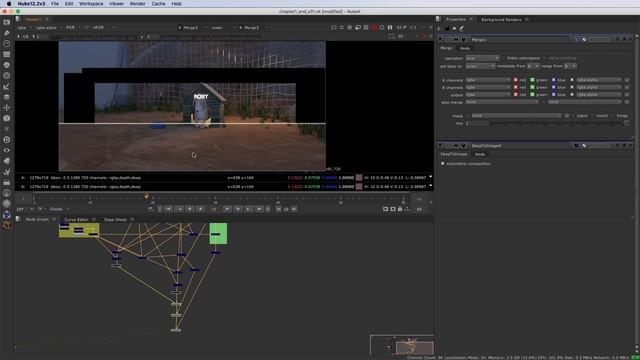Toggle A channels red checkbox
This screenshot has height=360, width=640.
point(516,80)
